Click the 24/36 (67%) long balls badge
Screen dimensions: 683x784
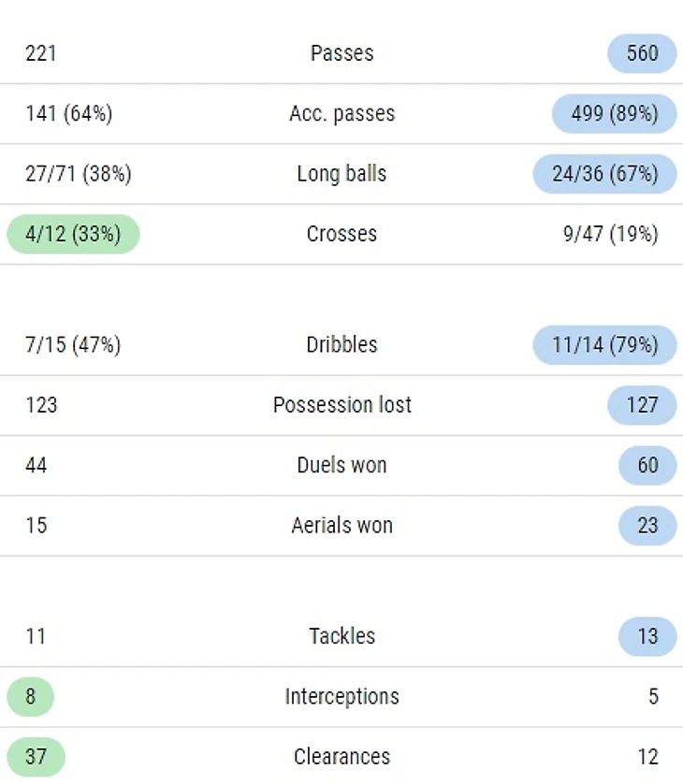(x=604, y=174)
